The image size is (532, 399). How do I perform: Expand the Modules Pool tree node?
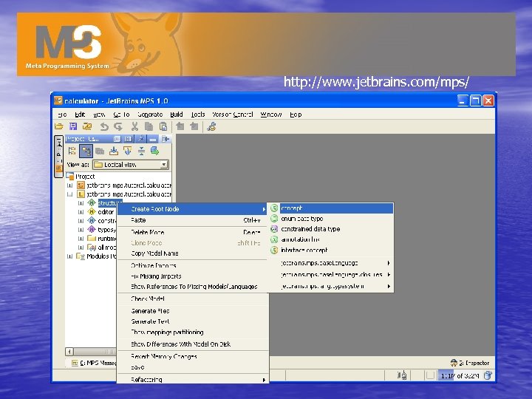pyautogui.click(x=70, y=256)
